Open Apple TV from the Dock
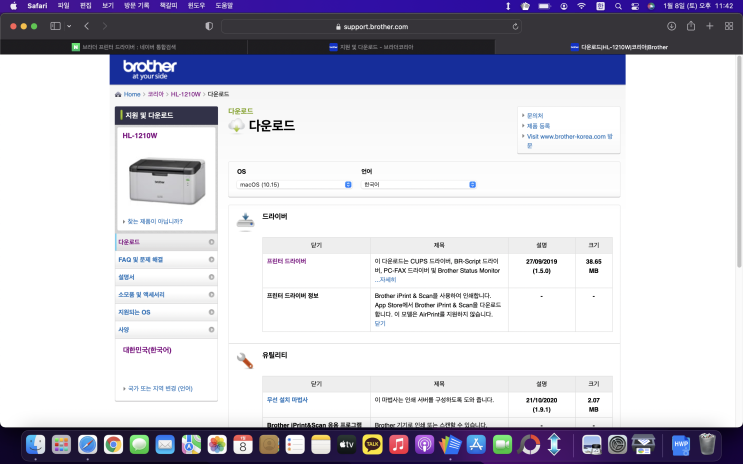The image size is (743, 464). (346, 445)
